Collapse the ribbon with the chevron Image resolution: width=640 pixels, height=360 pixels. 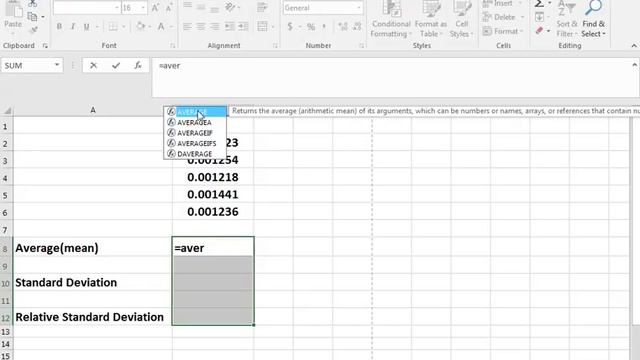click(634, 46)
